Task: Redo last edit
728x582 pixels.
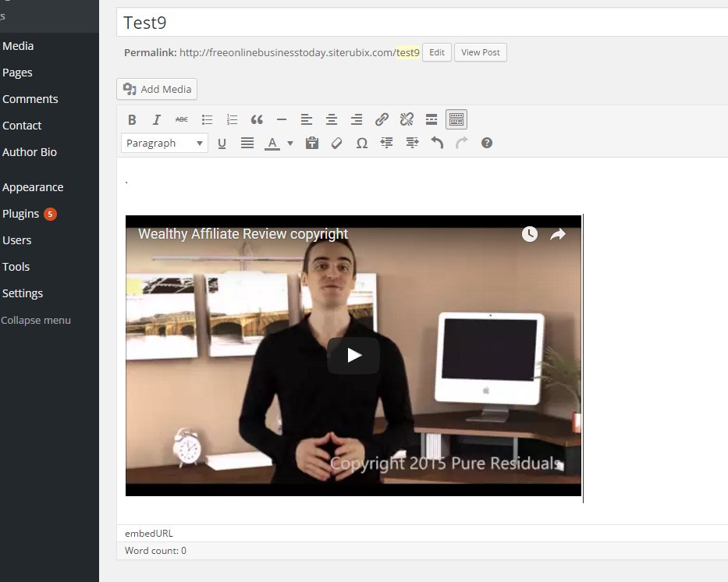Action: coord(461,143)
